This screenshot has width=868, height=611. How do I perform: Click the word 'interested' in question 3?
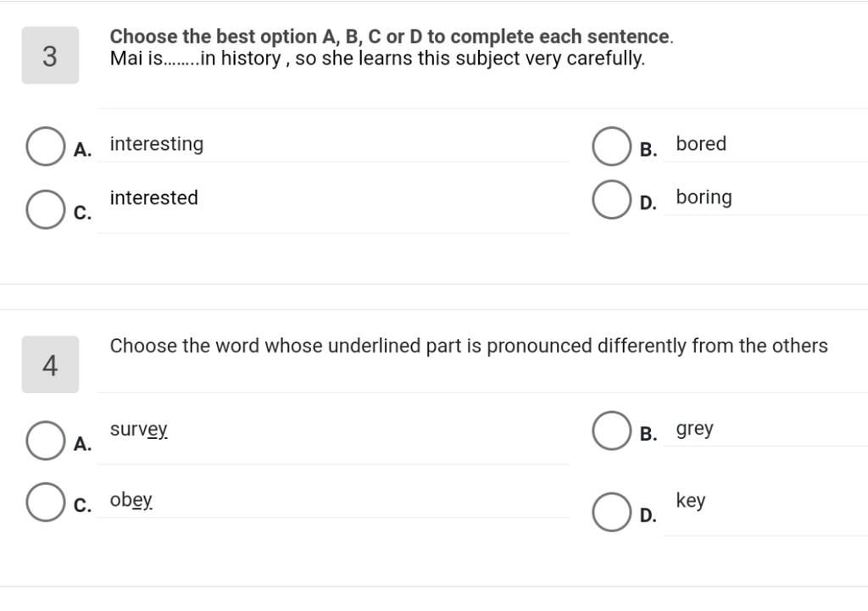[154, 198]
